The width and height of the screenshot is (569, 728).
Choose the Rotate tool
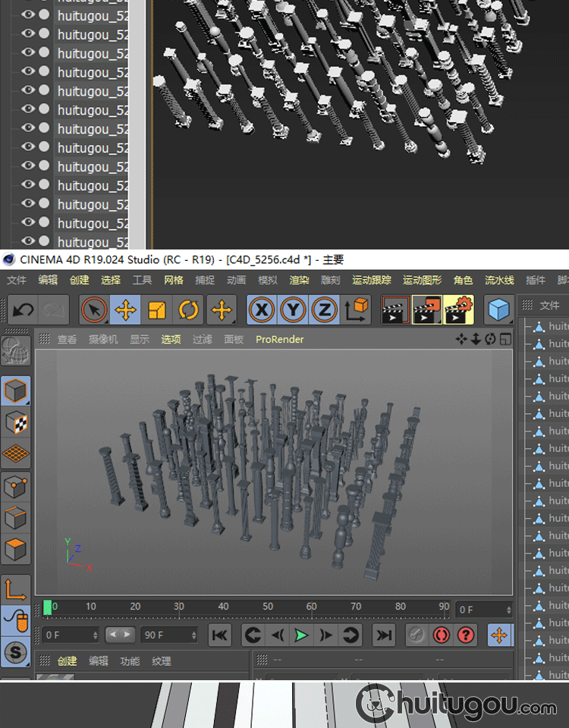pos(188,310)
